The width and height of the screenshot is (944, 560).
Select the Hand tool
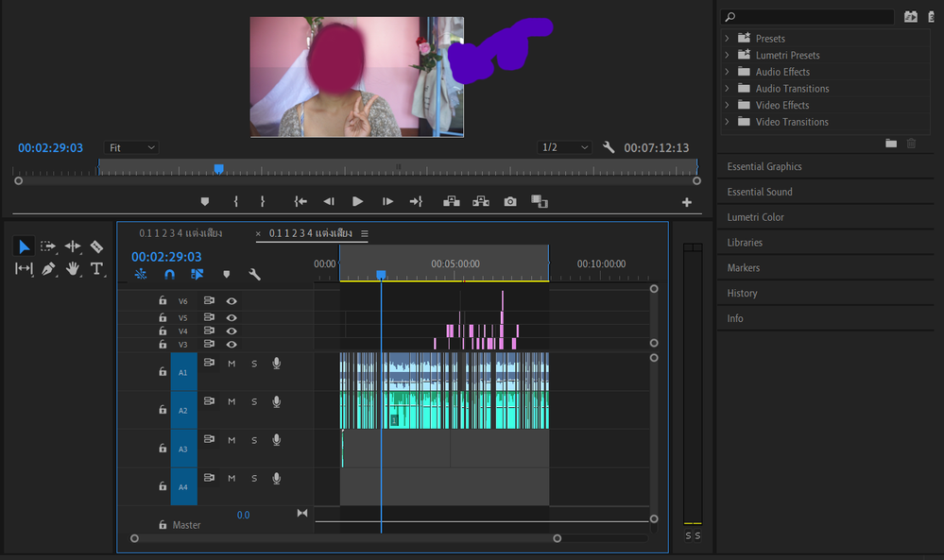[72, 269]
